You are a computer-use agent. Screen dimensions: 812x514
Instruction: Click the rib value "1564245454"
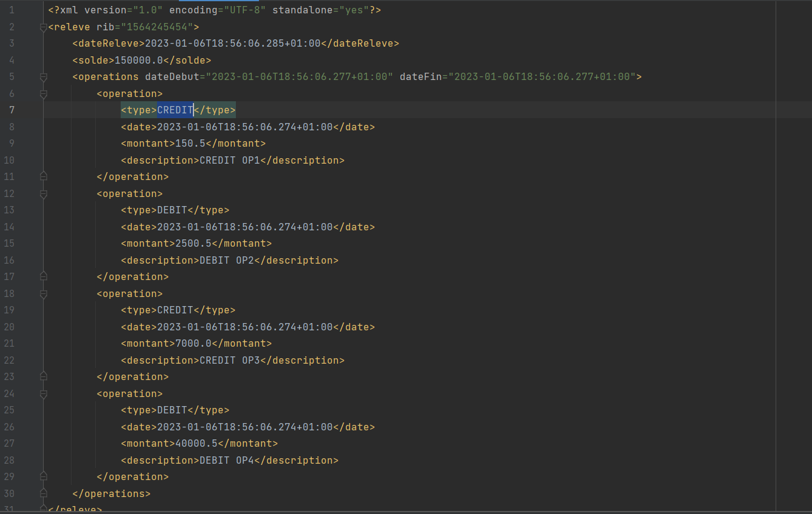click(157, 27)
